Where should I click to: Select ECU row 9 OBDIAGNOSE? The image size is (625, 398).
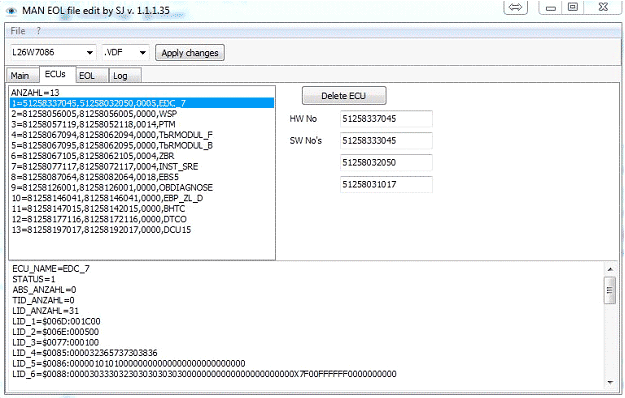click(x=142, y=188)
